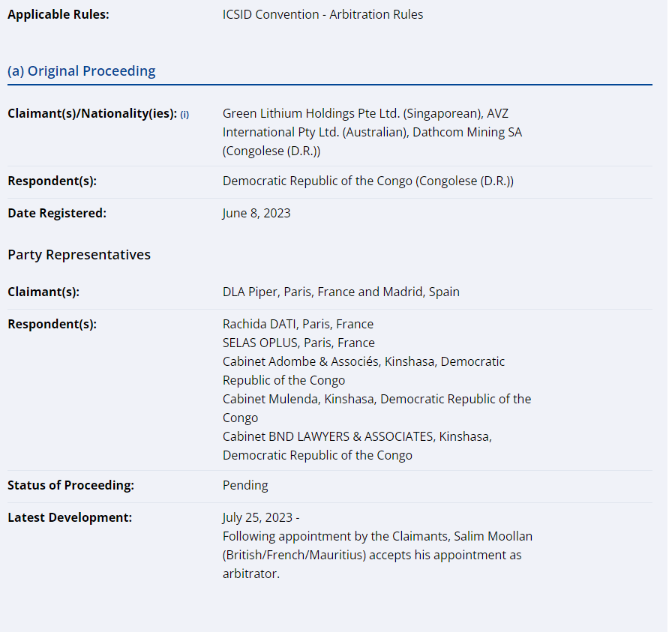Click the "July 25, 2023 -" development date
This screenshot has width=672, height=641.
point(260,517)
